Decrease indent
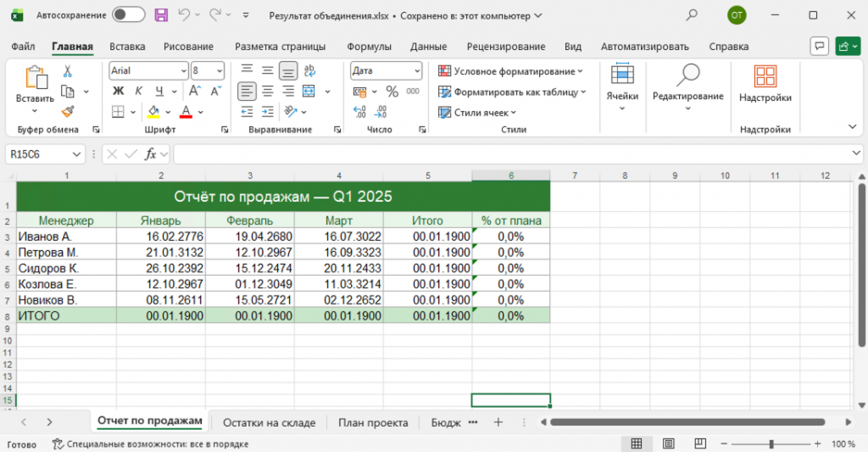This screenshot has width=868, height=452. pos(247,112)
